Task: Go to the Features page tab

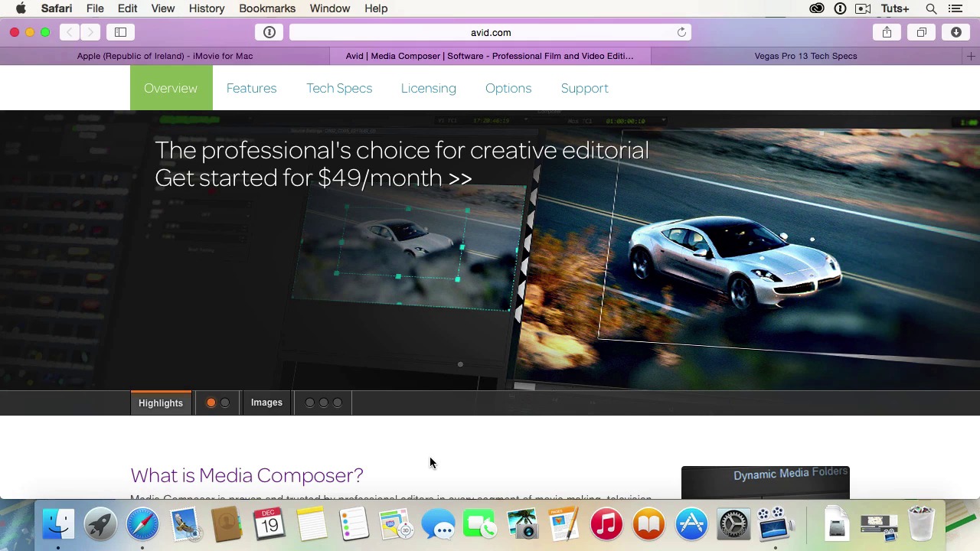Action: [x=251, y=88]
